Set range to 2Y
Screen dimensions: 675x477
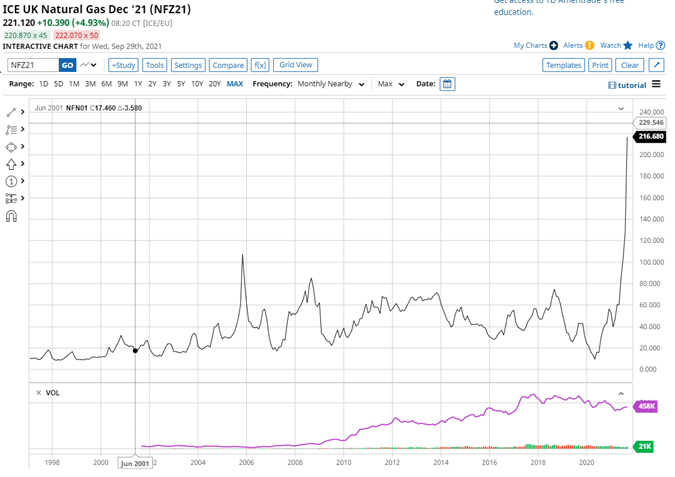click(x=152, y=84)
